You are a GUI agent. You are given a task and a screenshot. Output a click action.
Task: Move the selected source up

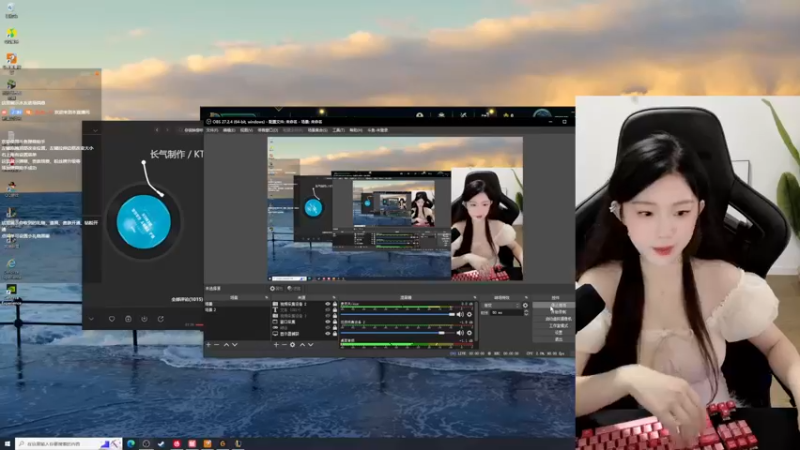point(303,345)
